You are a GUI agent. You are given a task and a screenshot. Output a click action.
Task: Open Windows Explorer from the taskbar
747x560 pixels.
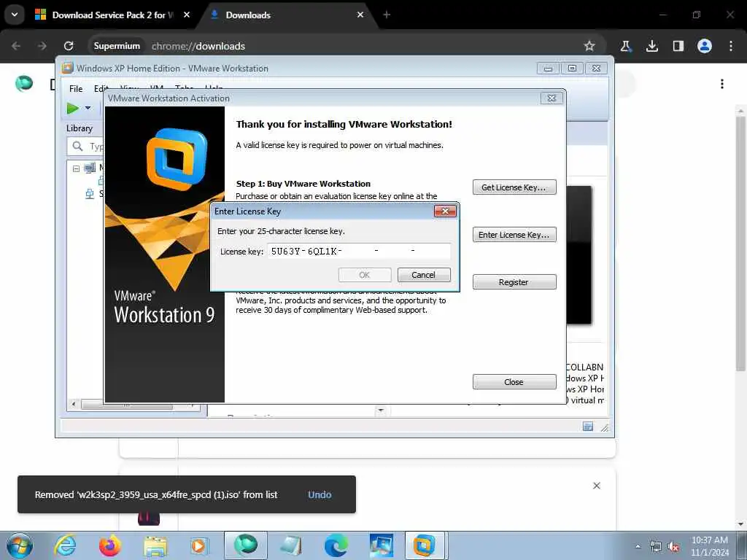click(155, 545)
